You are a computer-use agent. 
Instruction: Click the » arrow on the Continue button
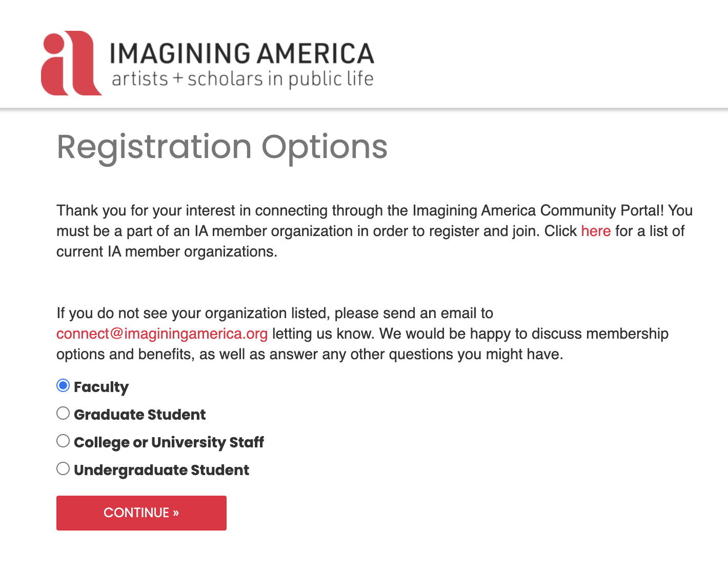pos(176,513)
